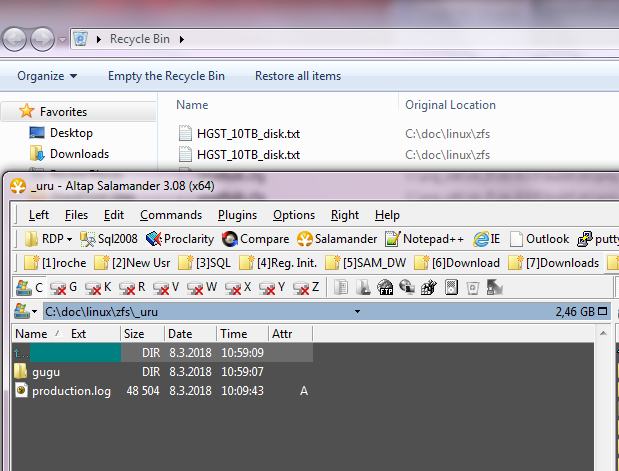The image size is (619, 471).
Task: Launch Sql2008 from the user menu bar
Action: (x=109, y=239)
